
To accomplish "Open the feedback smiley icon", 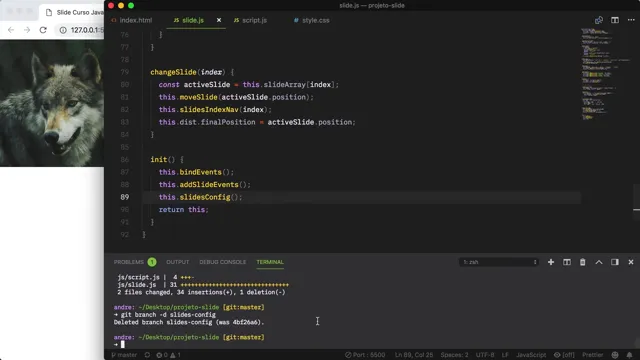I will [615, 355].
